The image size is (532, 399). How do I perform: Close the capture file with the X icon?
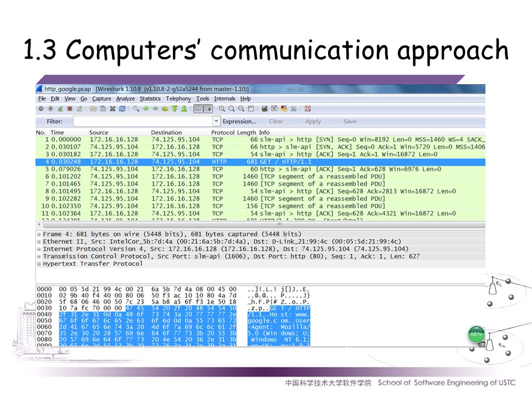tap(112, 109)
